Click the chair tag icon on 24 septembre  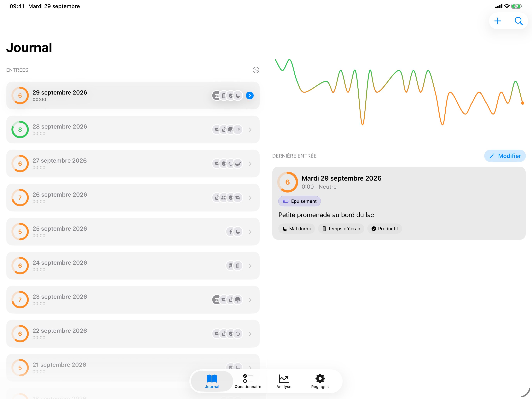pos(231,266)
